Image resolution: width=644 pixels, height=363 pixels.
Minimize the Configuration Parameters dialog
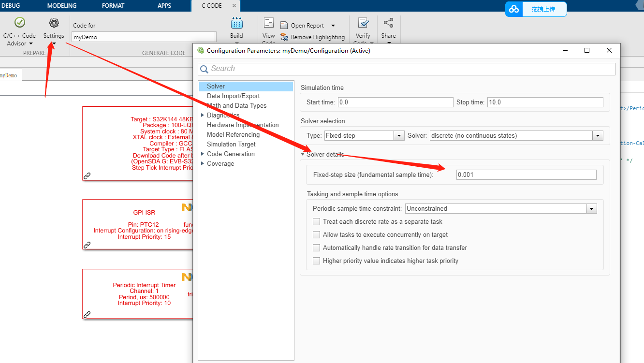click(565, 50)
